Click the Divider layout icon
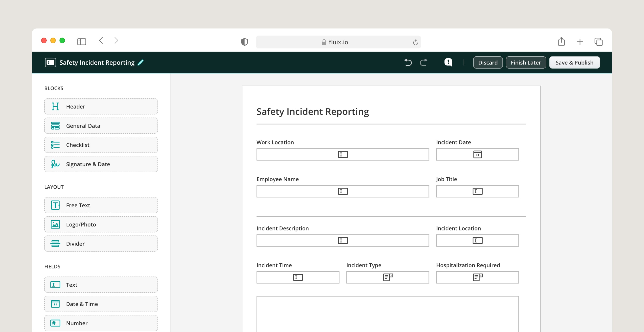 click(x=55, y=244)
